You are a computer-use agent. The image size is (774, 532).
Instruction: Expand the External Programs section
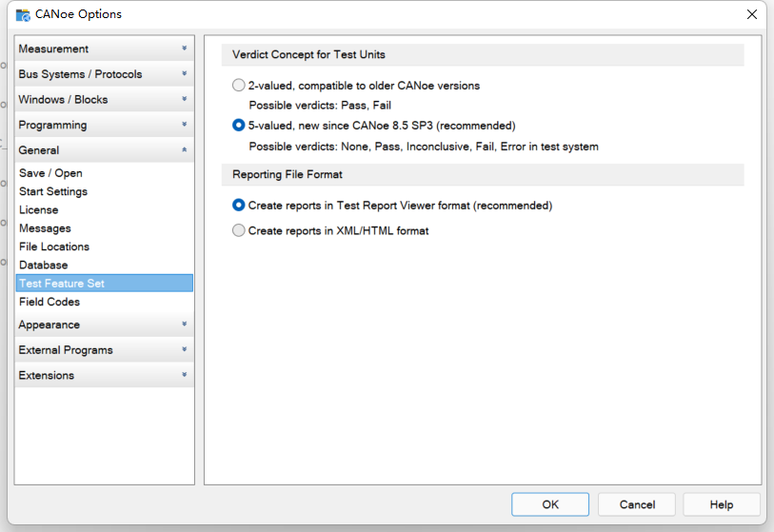(x=104, y=350)
